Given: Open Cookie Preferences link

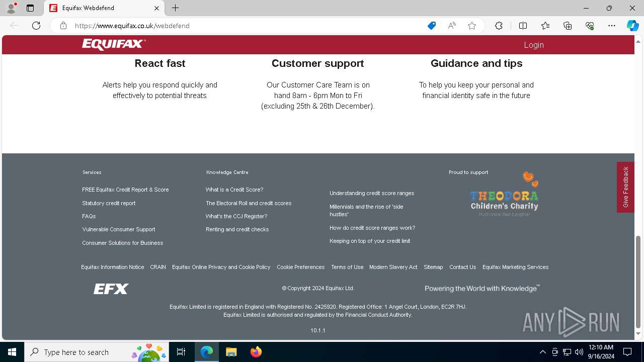Looking at the screenshot, I should coord(301,267).
